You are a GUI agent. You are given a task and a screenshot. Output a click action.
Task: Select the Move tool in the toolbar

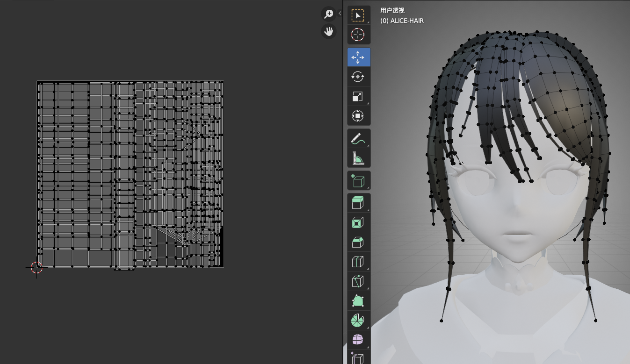tap(358, 57)
